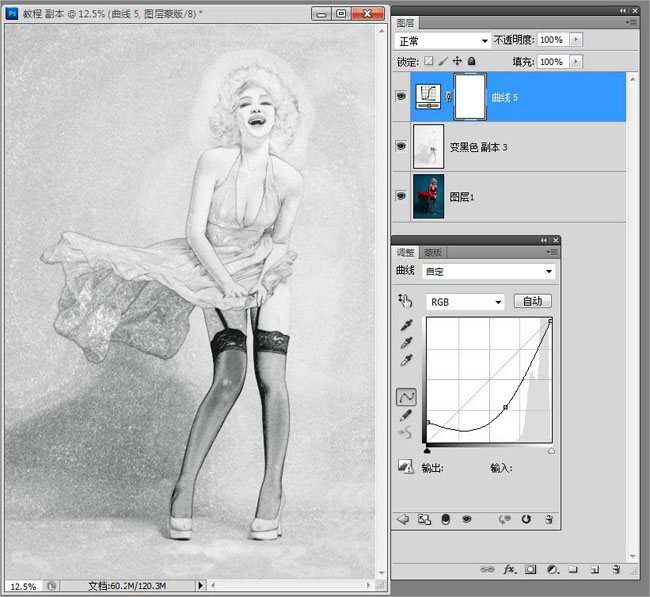Collapse the Layers panel double-arrow
Viewport: 650px width, 597px height.
click(623, 10)
